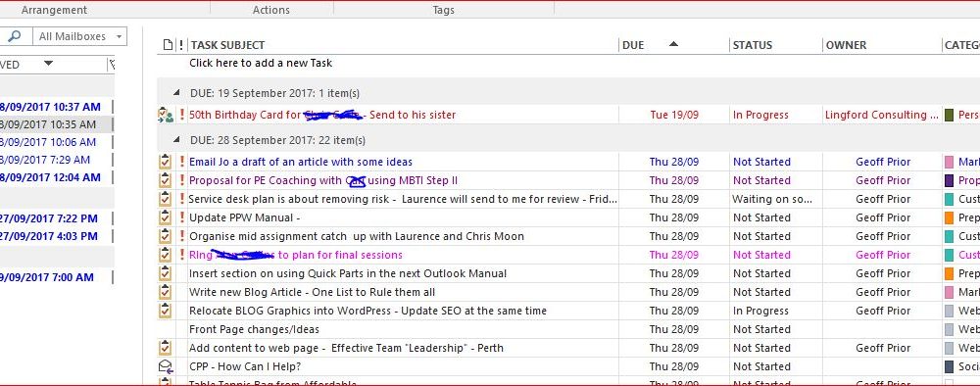Image resolution: width=980 pixels, height=386 pixels.
Task: Click the envelope icon beside CPP - How Can I Help?
Action: (166, 366)
